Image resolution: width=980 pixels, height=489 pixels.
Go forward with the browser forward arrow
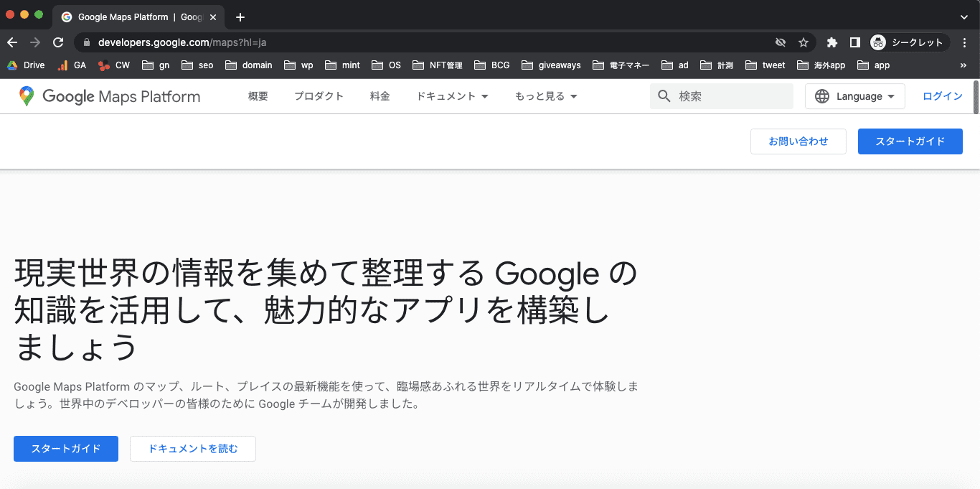pos(35,42)
